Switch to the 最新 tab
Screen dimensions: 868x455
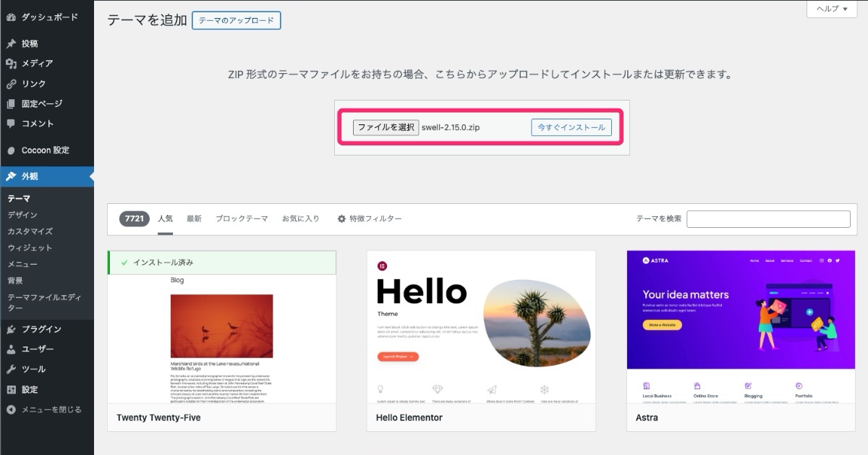[x=194, y=218]
